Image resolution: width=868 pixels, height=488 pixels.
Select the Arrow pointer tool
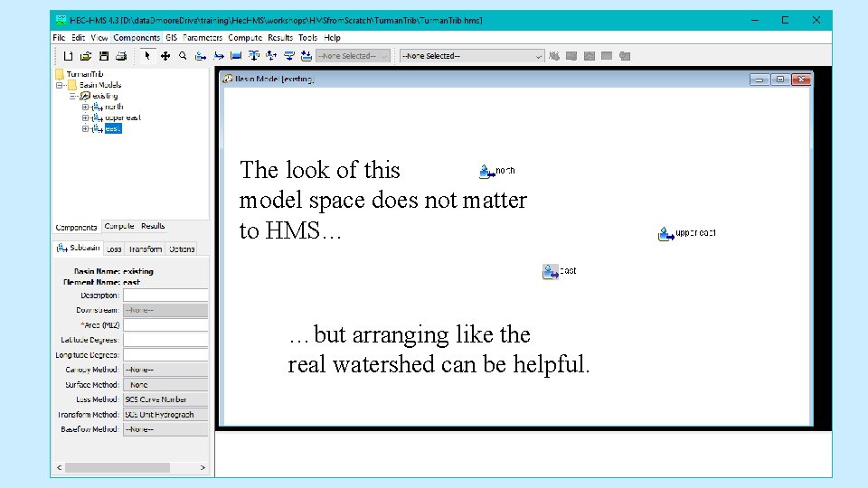click(147, 56)
